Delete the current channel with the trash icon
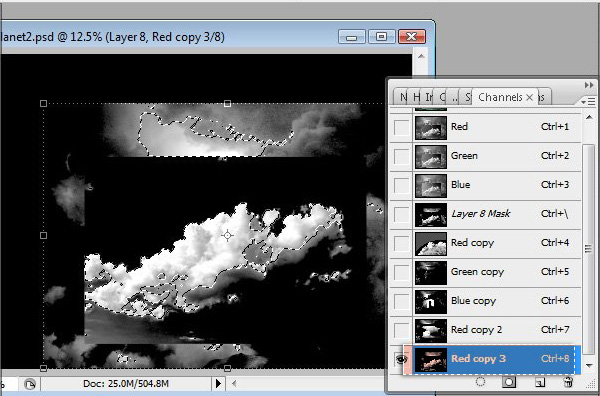The height and width of the screenshot is (396, 600). tap(569, 382)
